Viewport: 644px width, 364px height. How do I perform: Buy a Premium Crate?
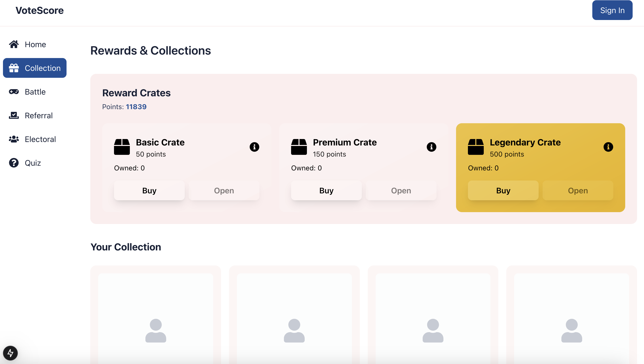tap(326, 190)
